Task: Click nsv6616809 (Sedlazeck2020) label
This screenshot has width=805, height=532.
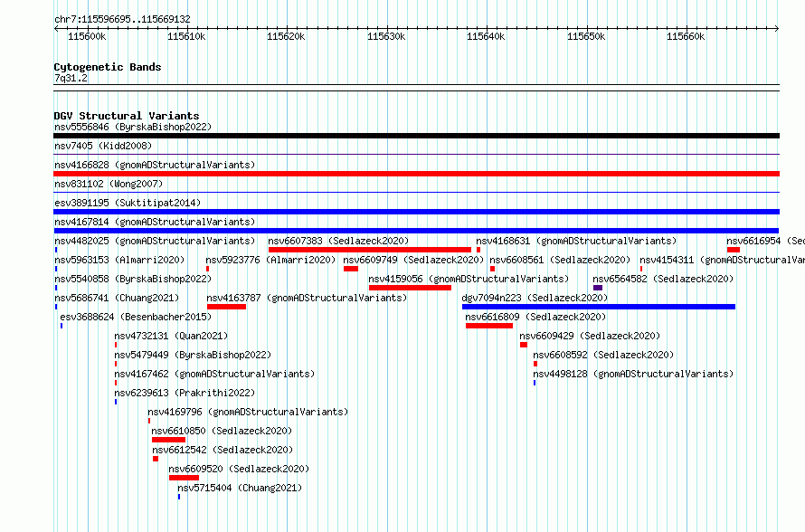Action: [535, 317]
